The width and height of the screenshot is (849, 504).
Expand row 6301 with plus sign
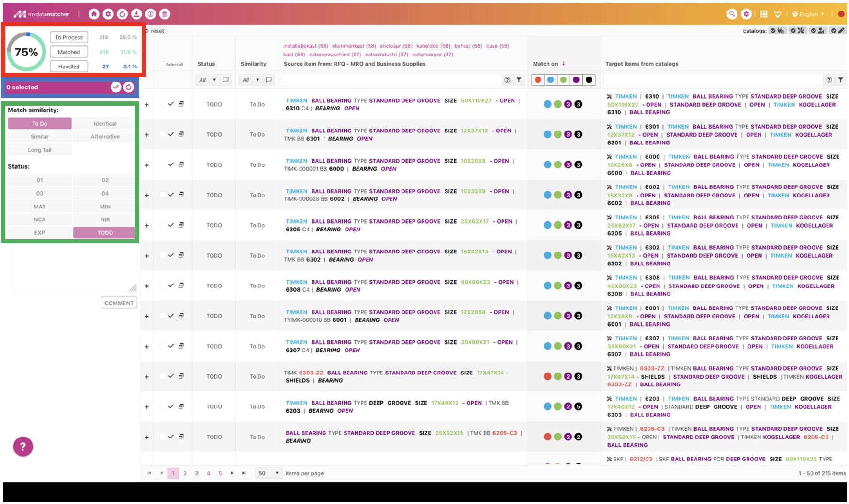(x=147, y=135)
